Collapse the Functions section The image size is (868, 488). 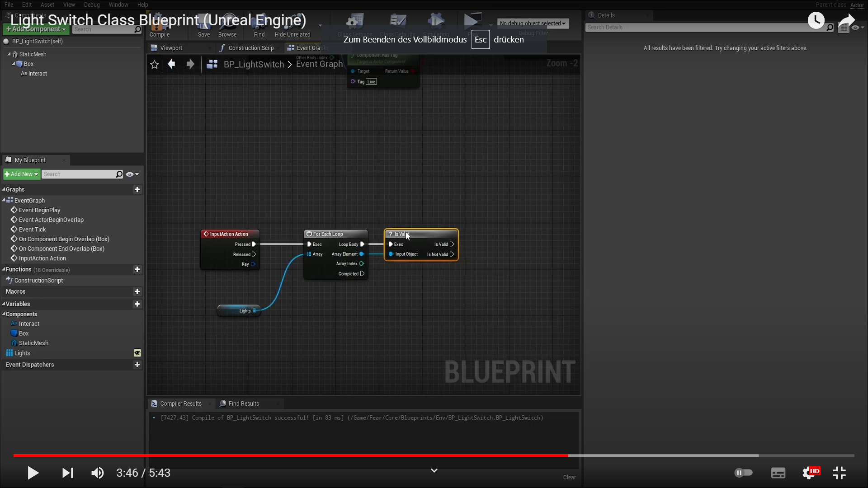point(4,269)
